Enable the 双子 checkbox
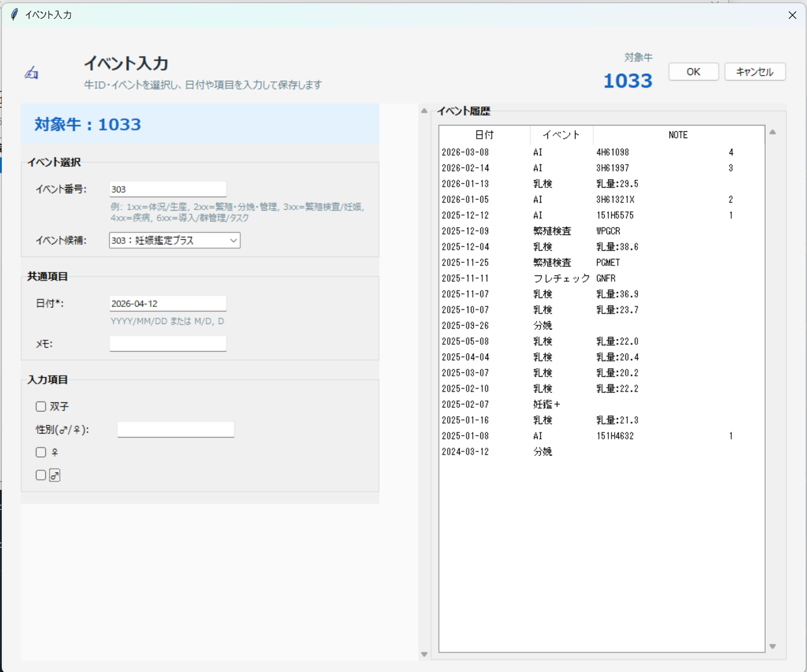Viewport: 807px width, 672px height. coord(41,407)
